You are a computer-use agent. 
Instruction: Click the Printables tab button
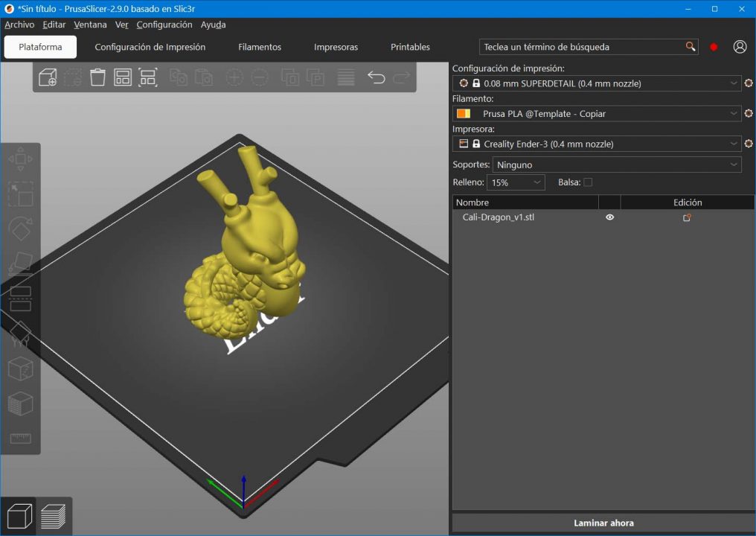[x=410, y=47]
